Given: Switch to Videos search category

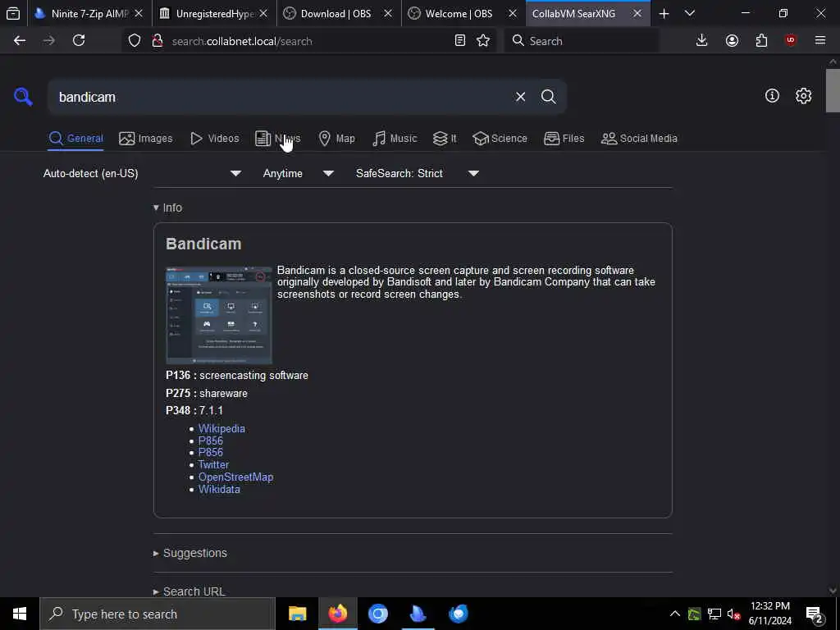Looking at the screenshot, I should (x=214, y=139).
